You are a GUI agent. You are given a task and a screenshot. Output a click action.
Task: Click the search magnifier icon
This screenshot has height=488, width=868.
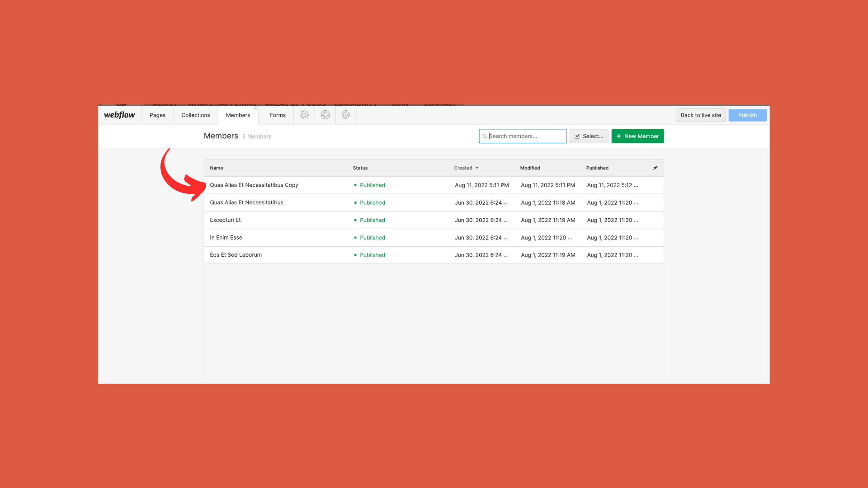485,136
